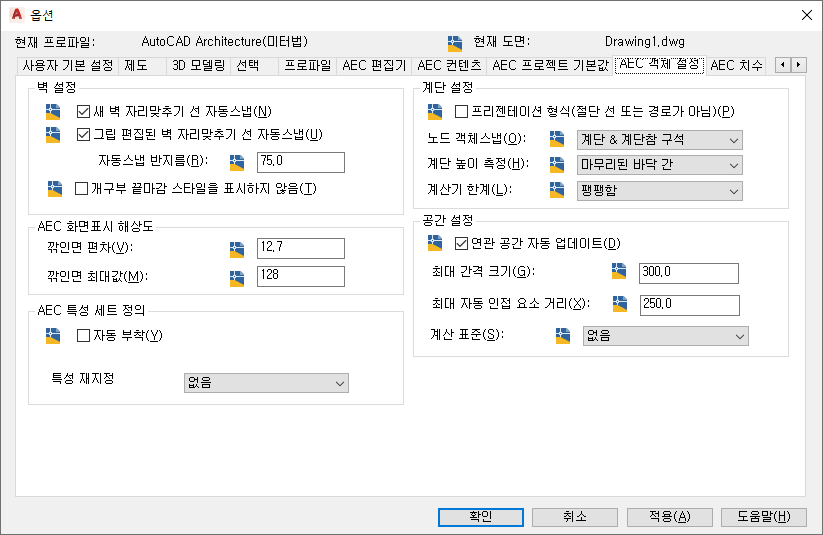
Task: Click drawing icon next to 깎인면 편차 field
Action: 237,249
